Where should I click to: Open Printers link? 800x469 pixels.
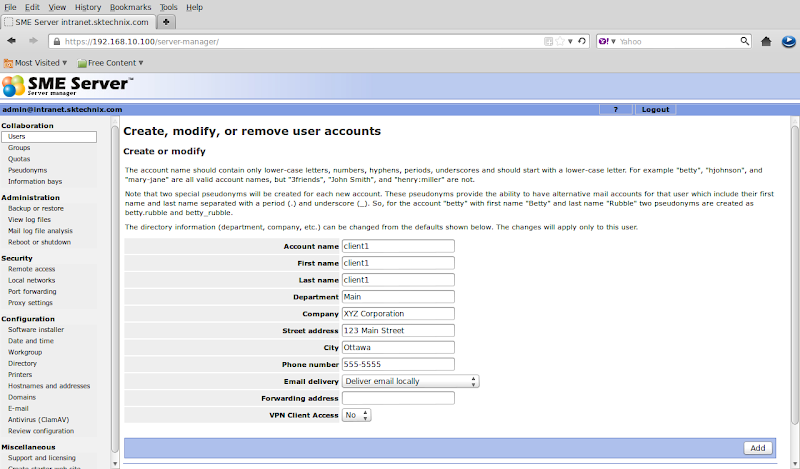click(20, 375)
